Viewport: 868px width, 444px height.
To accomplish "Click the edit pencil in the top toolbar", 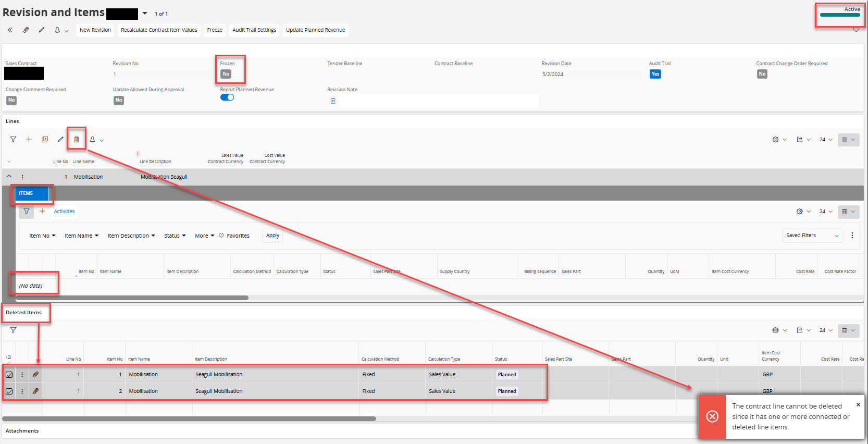I will (x=41, y=30).
